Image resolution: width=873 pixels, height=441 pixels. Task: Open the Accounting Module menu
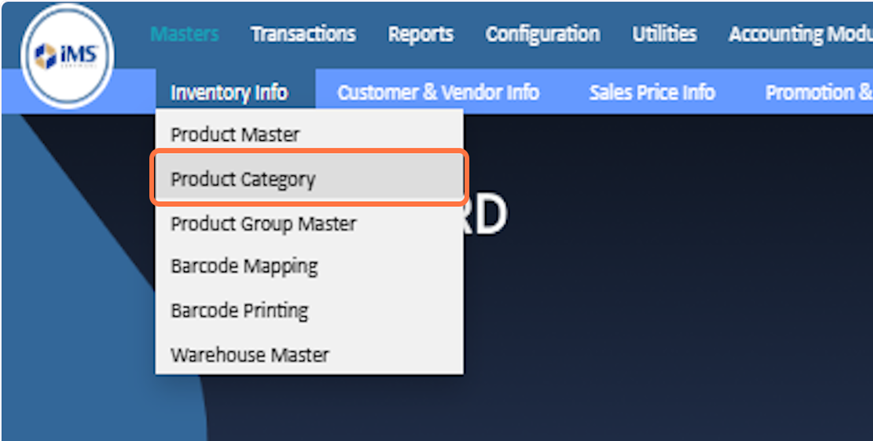click(x=799, y=34)
